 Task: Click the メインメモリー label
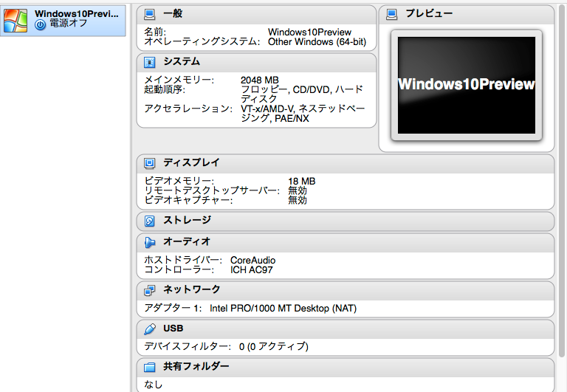(179, 80)
